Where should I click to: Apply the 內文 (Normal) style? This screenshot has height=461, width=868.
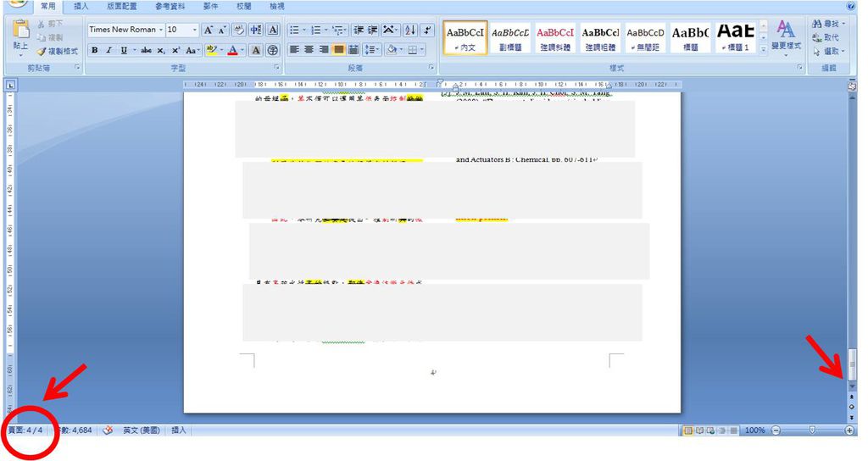pos(465,37)
